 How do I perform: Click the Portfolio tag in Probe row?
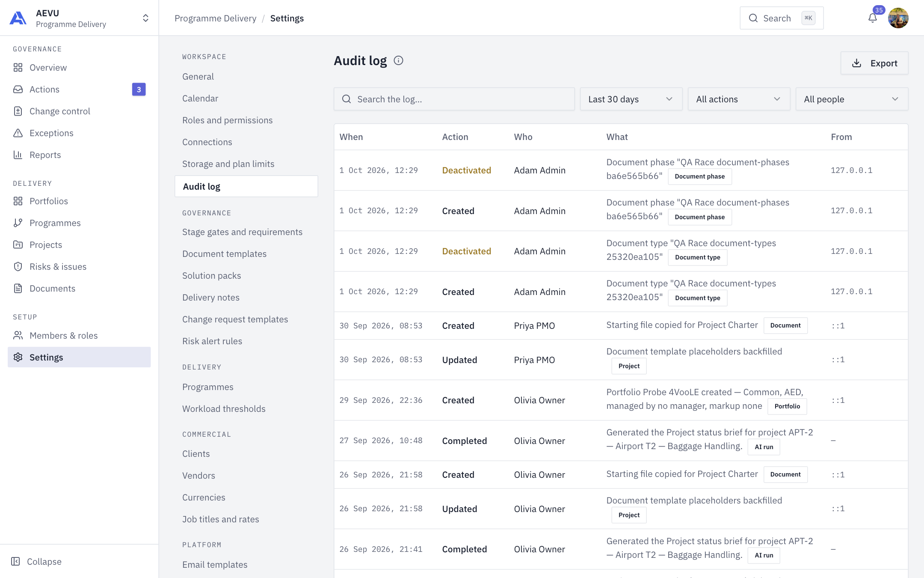[x=787, y=406]
